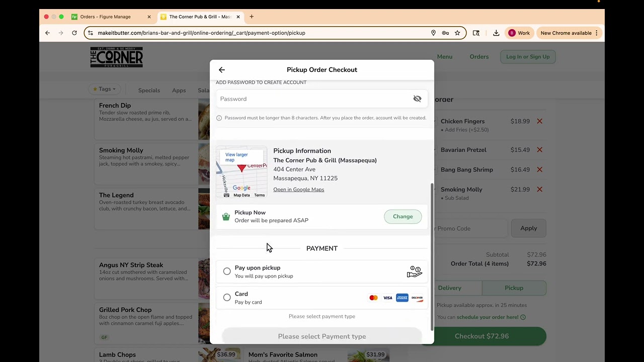Click the checkout dialog scrollbar
This screenshot has width=644, height=362.
[x=431, y=256]
